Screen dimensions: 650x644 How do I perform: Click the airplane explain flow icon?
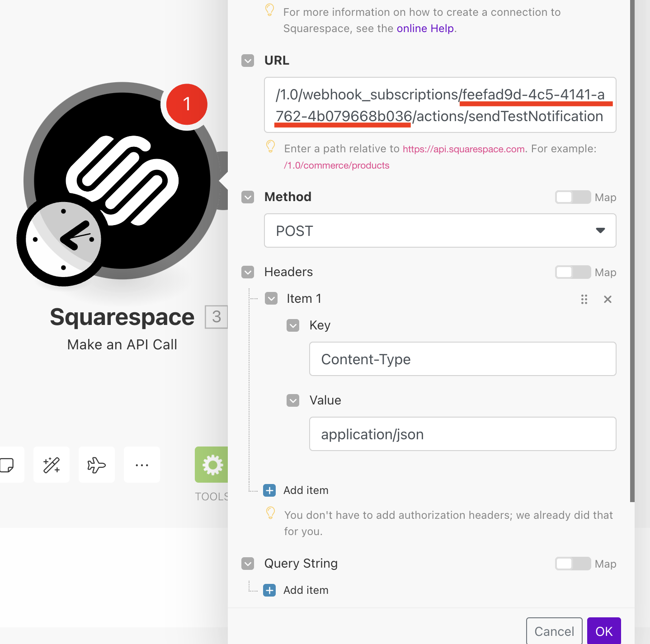[97, 465]
